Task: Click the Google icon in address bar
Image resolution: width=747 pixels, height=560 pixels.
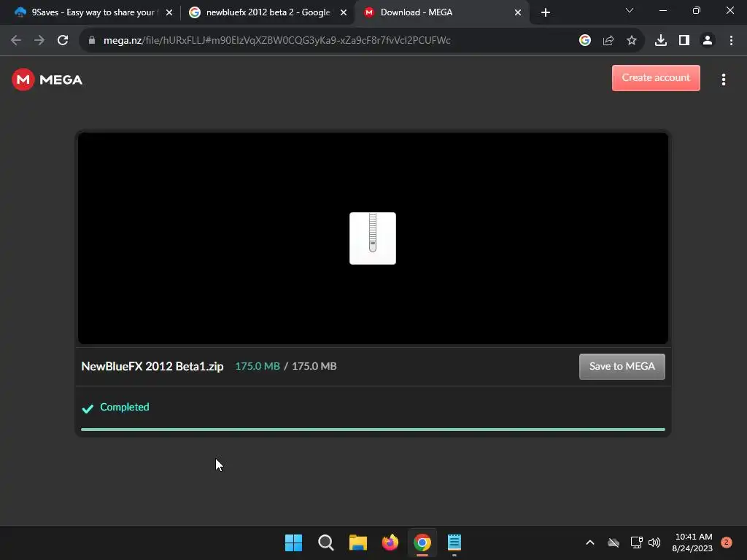Action: point(585,41)
